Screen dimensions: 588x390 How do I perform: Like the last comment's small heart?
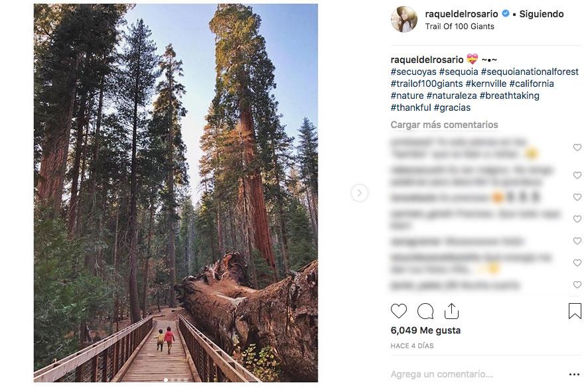pos(577,285)
